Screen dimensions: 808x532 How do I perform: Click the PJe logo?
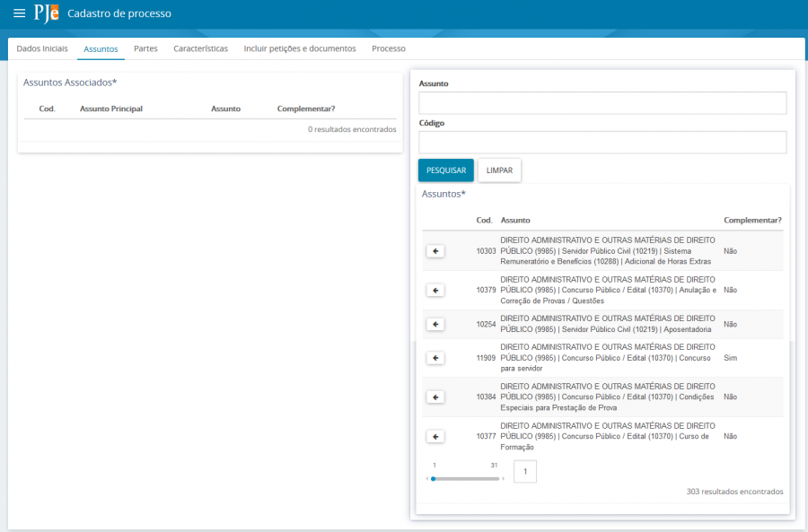(x=46, y=13)
